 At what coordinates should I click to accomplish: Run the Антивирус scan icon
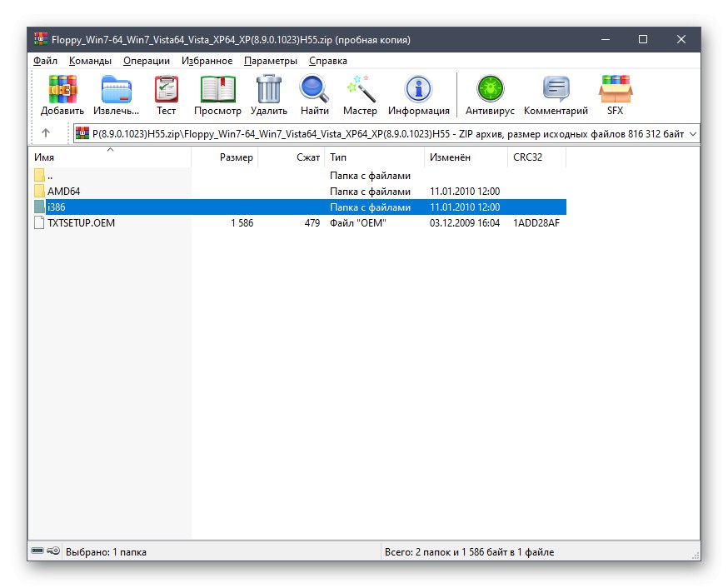(491, 89)
